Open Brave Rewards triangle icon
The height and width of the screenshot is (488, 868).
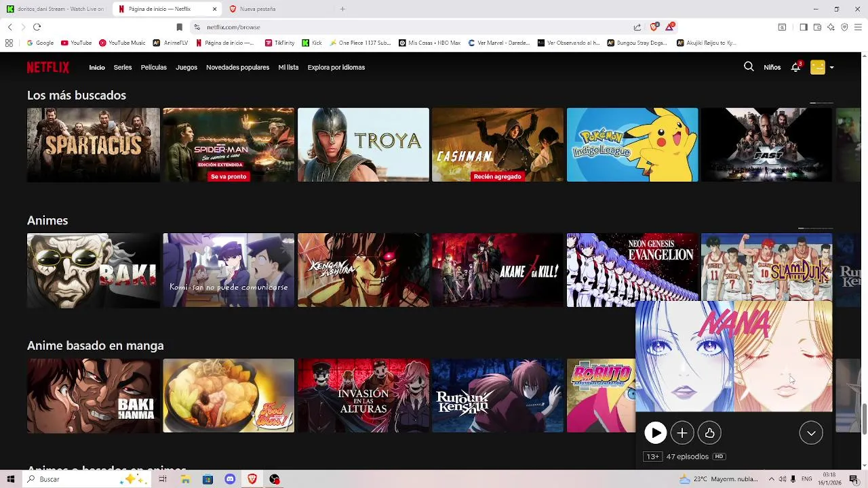point(670,26)
